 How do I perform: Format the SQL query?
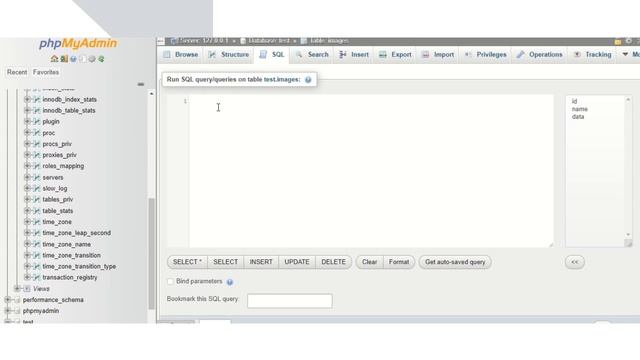tap(399, 262)
